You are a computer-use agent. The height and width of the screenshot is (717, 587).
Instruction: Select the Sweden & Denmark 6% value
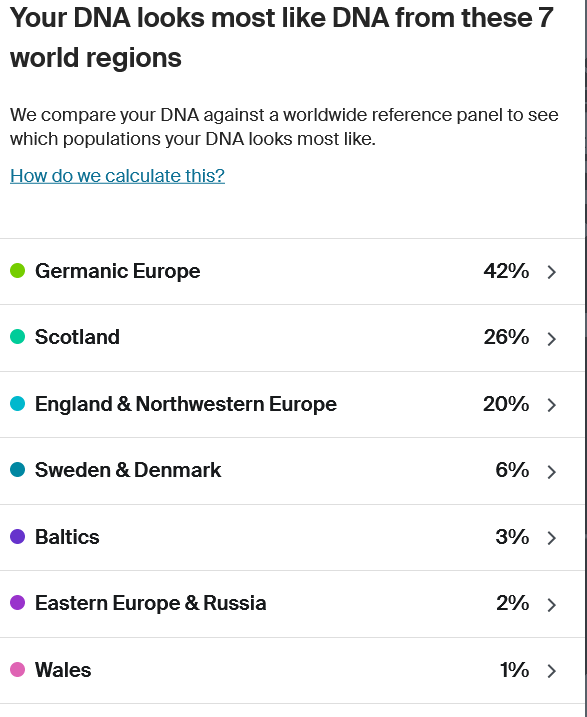point(512,470)
